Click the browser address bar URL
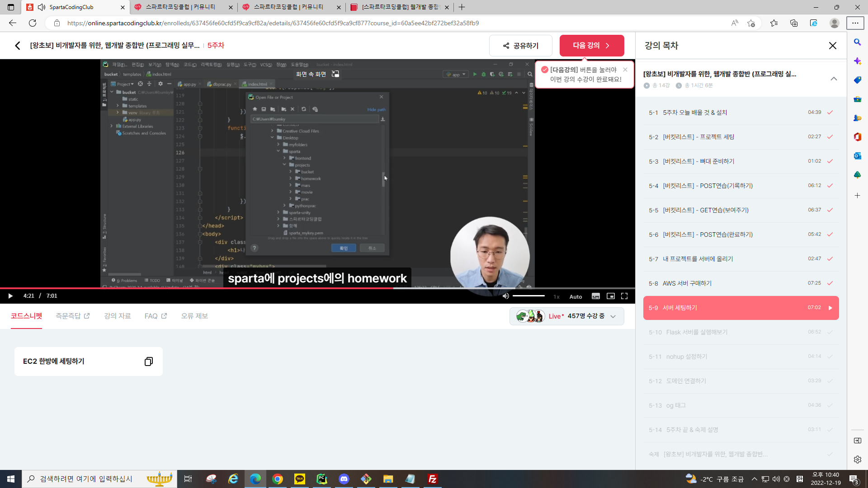Image resolution: width=868 pixels, height=488 pixels. [273, 23]
